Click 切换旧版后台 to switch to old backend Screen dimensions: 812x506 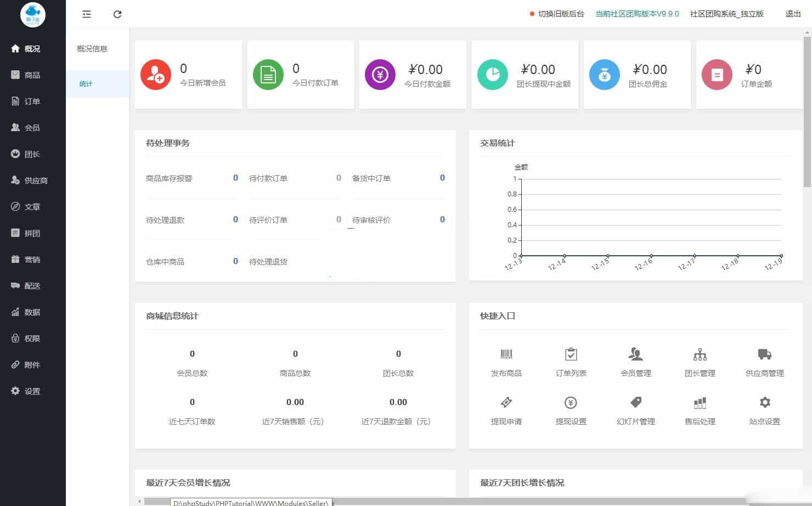click(560, 14)
